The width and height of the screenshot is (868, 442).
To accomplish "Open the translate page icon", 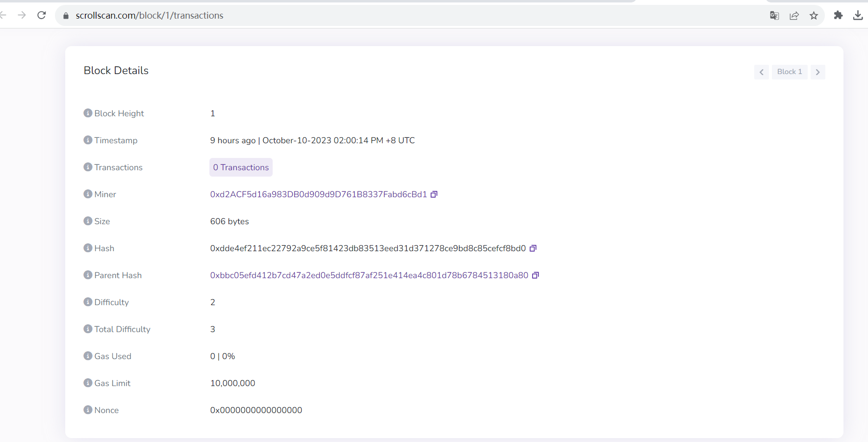I will point(774,16).
